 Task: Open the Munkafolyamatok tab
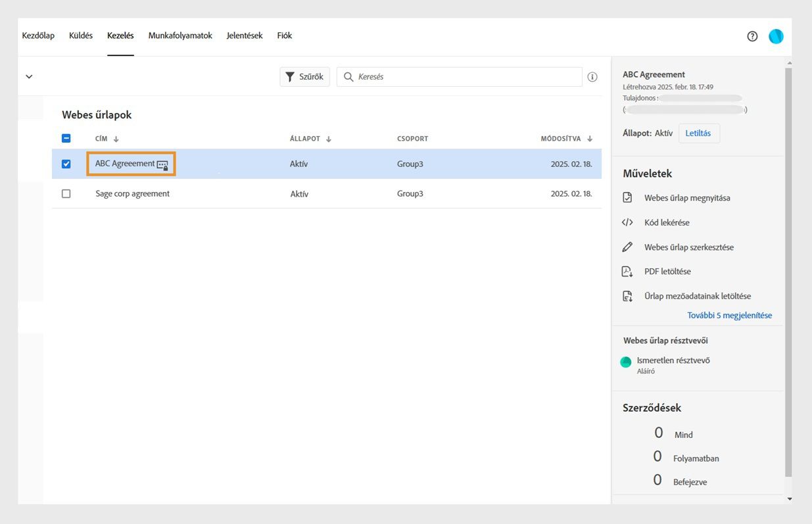coord(180,36)
